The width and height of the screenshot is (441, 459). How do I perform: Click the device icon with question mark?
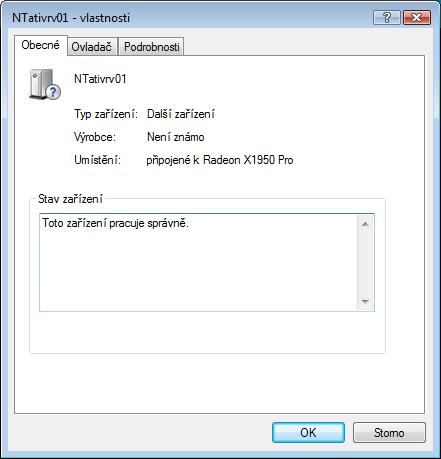pyautogui.click(x=45, y=84)
